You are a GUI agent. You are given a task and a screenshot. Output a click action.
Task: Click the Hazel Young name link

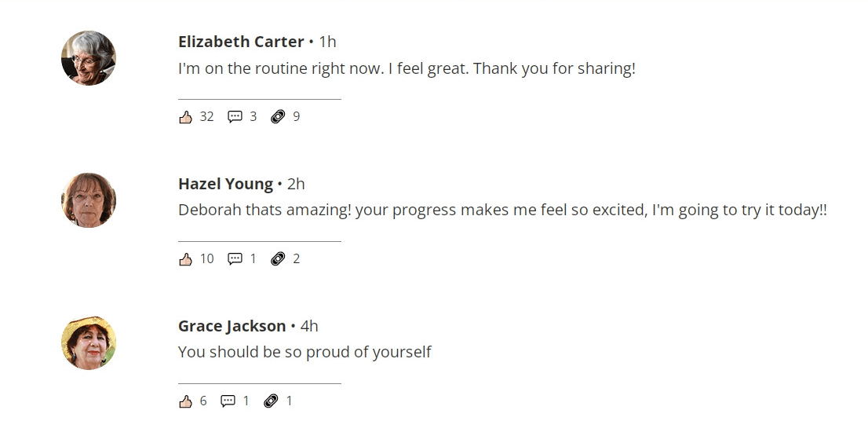(225, 184)
